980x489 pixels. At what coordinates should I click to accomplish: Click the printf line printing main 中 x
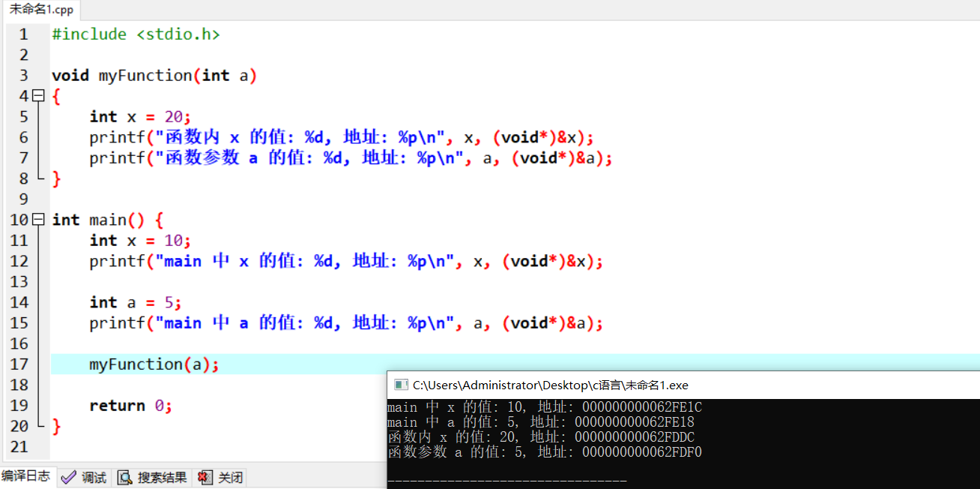[x=346, y=261]
